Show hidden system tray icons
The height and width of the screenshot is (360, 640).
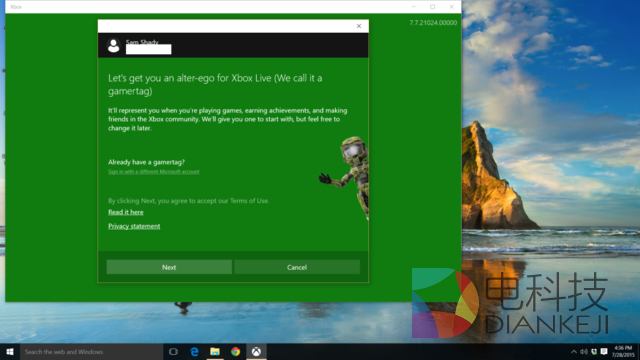(574, 351)
